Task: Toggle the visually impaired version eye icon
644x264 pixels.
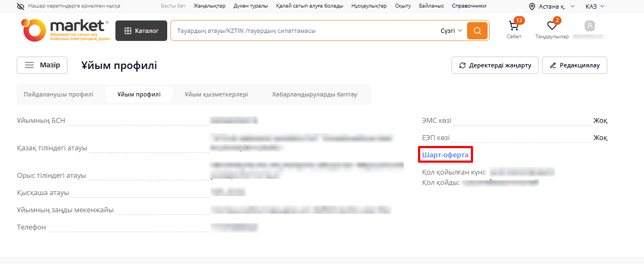Action: pyautogui.click(x=20, y=6)
